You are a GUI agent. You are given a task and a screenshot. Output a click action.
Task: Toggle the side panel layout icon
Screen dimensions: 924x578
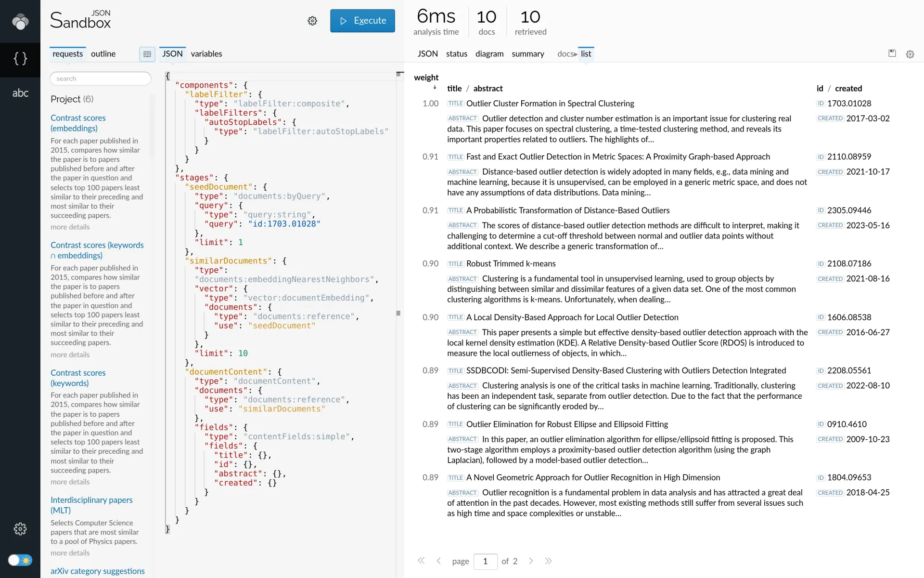coord(147,54)
